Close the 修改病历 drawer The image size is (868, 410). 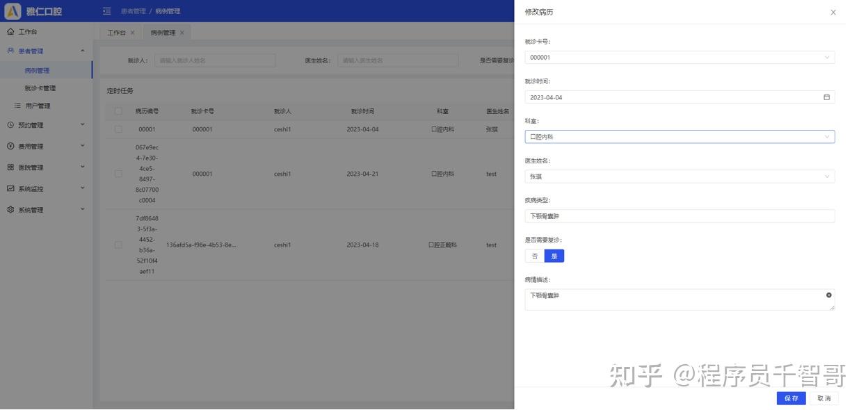[833, 12]
